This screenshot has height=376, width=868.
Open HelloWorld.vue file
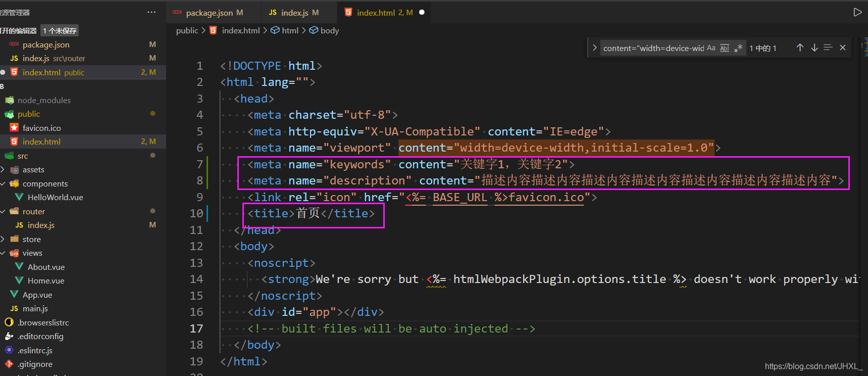(83, 197)
